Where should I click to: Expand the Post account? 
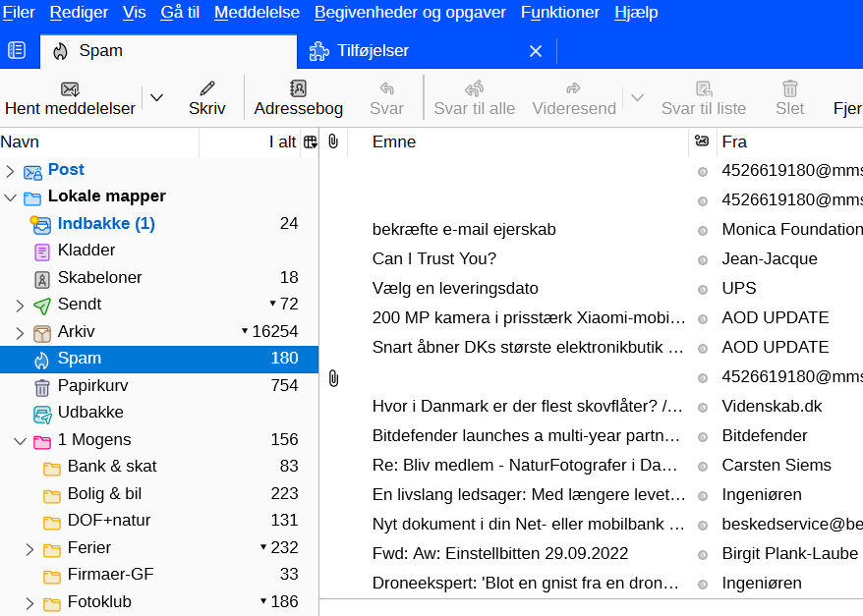pyautogui.click(x=10, y=172)
